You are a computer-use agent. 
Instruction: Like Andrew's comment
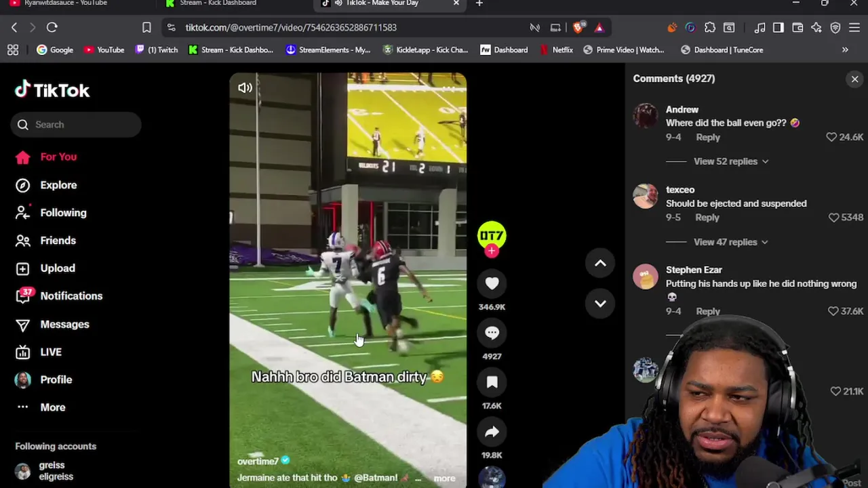coord(831,137)
